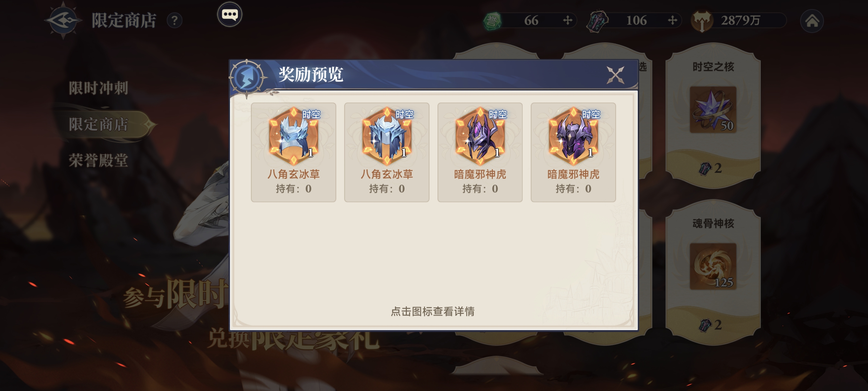Tap the home icon
This screenshot has height=391, width=868.
tap(812, 21)
